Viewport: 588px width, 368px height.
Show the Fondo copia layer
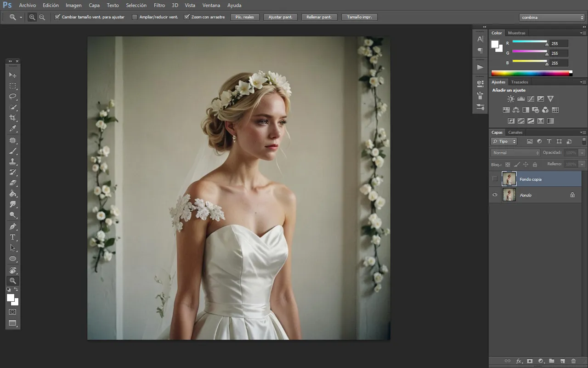pyautogui.click(x=495, y=179)
